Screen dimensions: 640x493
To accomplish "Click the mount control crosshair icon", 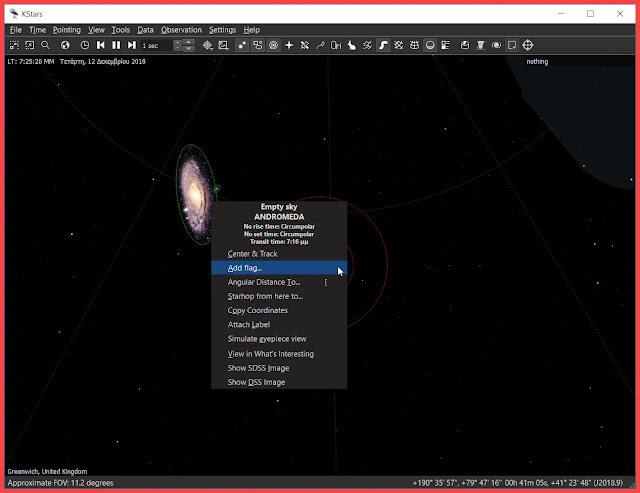I will pyautogui.click(x=528, y=45).
